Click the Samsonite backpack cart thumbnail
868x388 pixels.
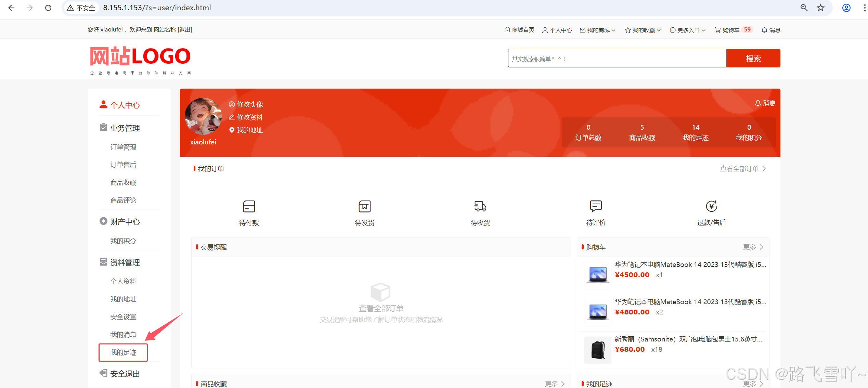pos(598,350)
